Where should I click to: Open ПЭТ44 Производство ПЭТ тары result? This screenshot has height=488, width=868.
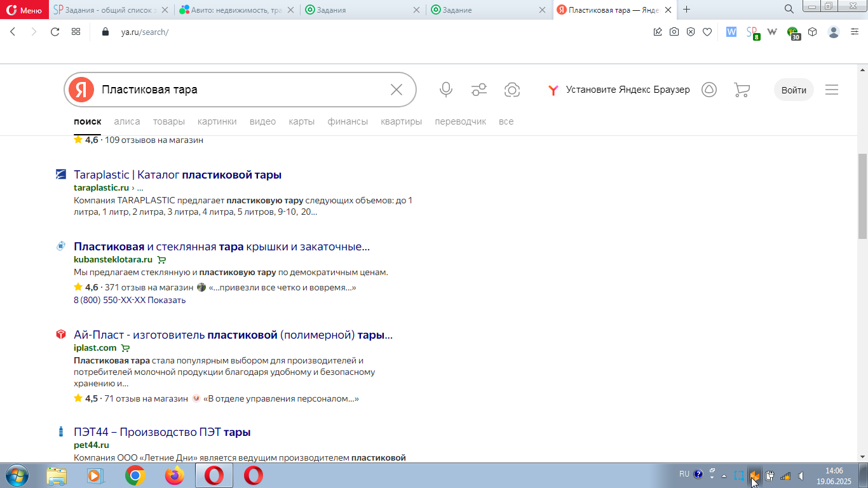pyautogui.click(x=162, y=432)
